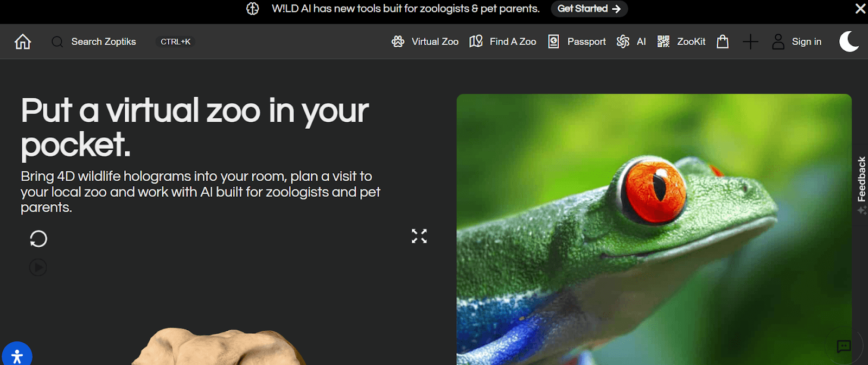Image resolution: width=868 pixels, height=365 pixels.
Task: Open the accessibility widget icon
Action: pos(17,356)
